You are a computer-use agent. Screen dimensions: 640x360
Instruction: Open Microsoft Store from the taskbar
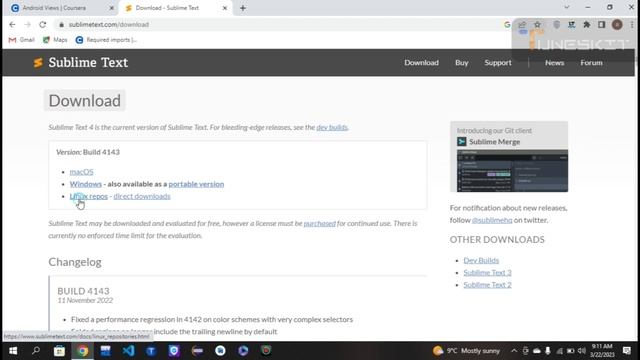point(59,351)
